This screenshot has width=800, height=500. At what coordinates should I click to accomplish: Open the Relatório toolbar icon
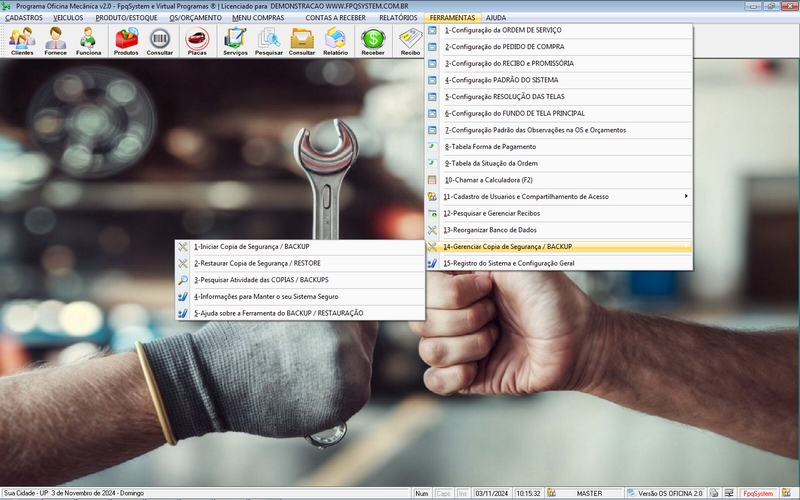pos(335,41)
